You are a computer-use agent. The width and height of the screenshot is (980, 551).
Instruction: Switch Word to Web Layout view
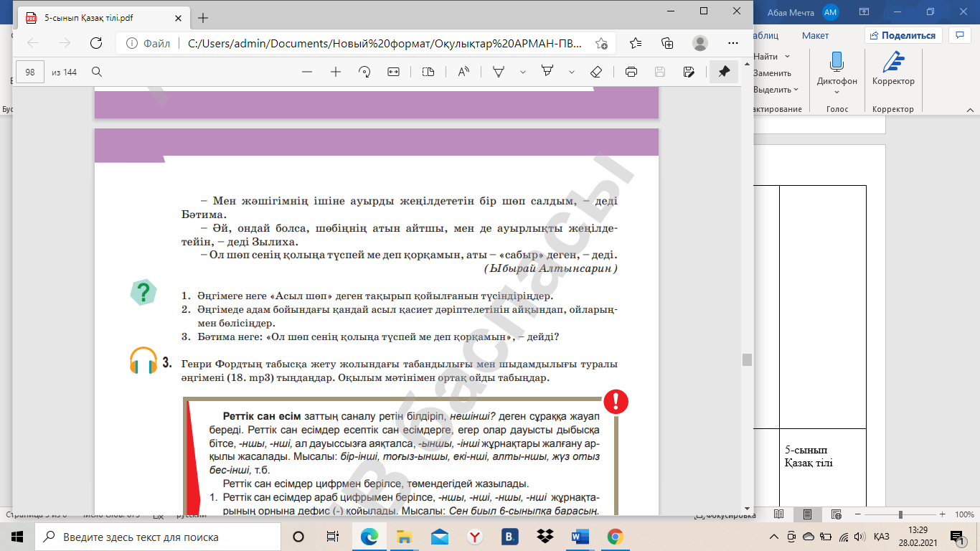(836, 514)
